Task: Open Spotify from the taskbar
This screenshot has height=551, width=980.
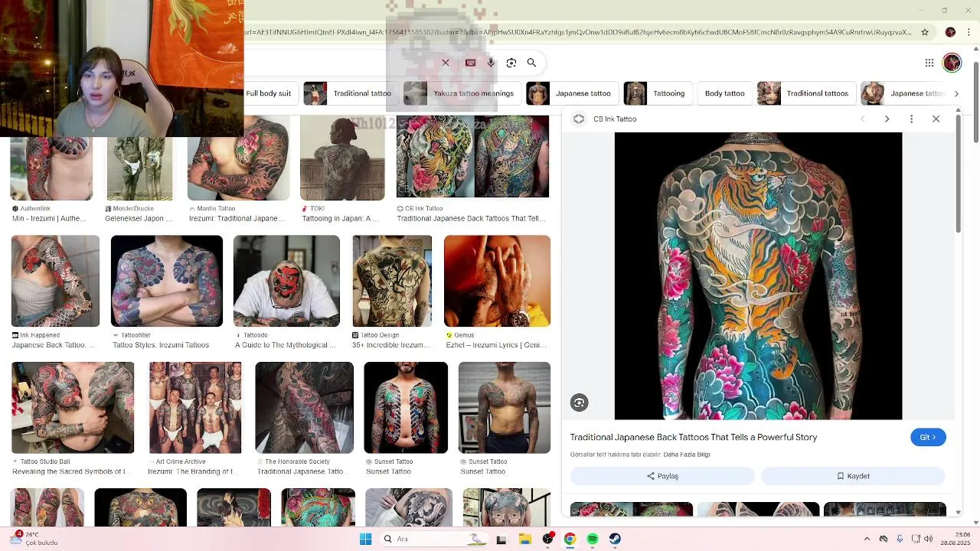Action: click(x=593, y=539)
